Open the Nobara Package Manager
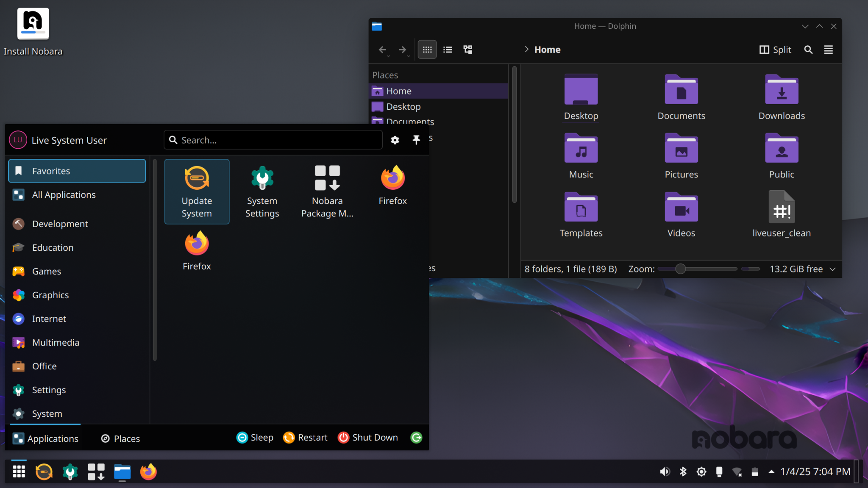Viewport: 868px width, 488px height. pos(327,191)
